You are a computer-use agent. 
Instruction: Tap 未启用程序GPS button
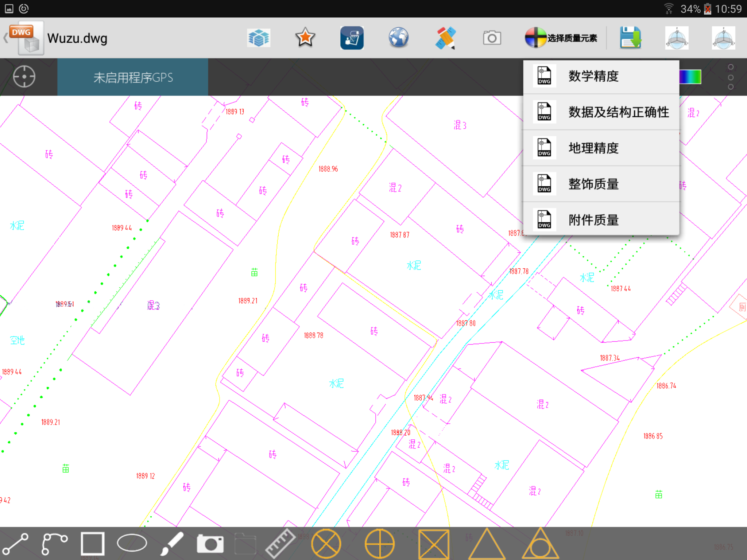click(x=133, y=77)
